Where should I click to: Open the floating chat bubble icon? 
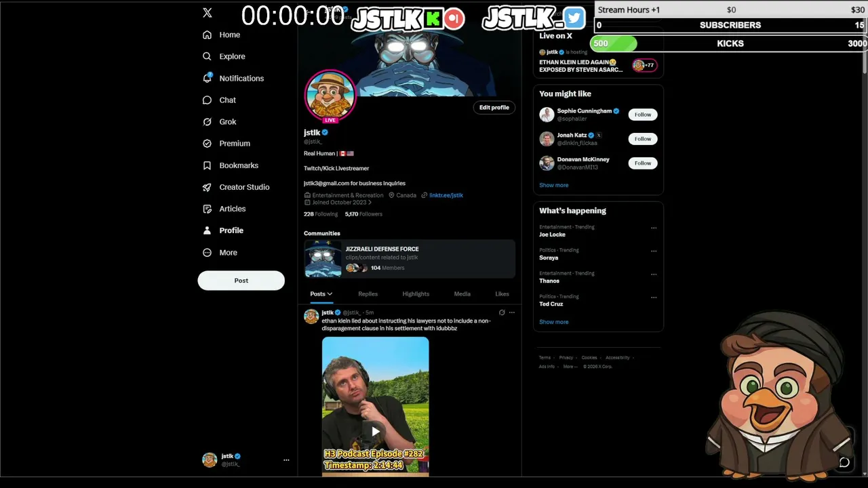pyautogui.click(x=844, y=462)
